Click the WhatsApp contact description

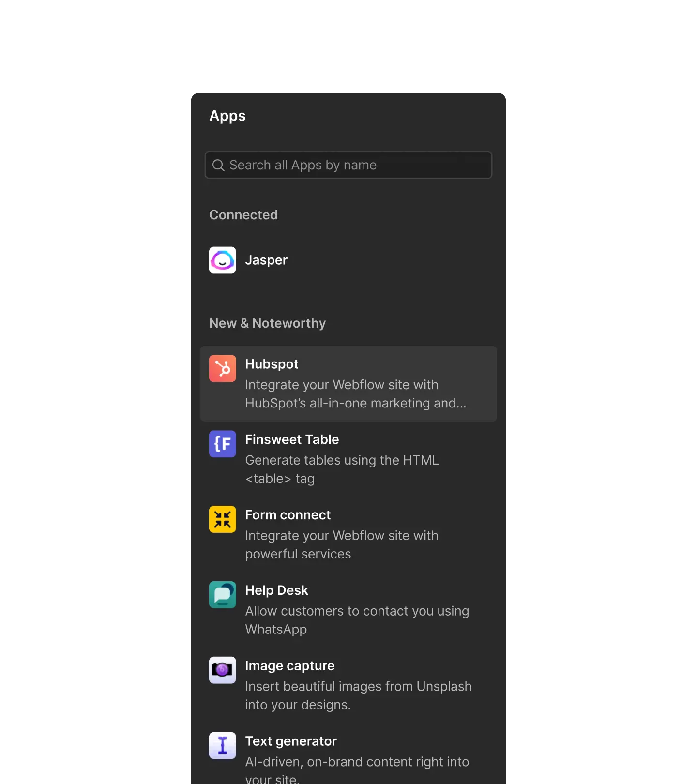(357, 620)
